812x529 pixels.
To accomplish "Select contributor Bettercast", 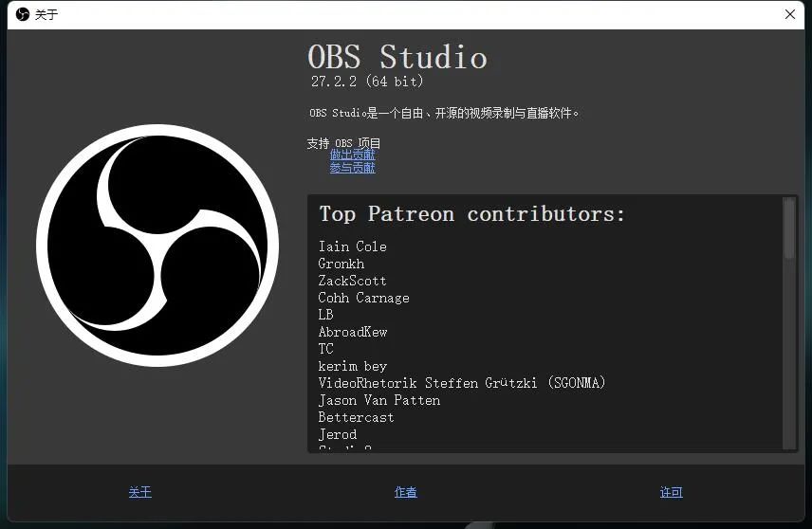I will 356,417.
